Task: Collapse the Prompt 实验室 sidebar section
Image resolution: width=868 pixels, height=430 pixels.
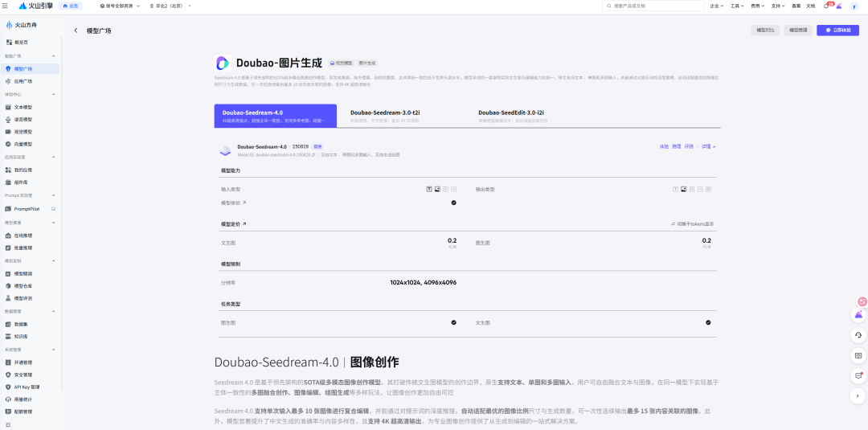Action: (x=54, y=195)
